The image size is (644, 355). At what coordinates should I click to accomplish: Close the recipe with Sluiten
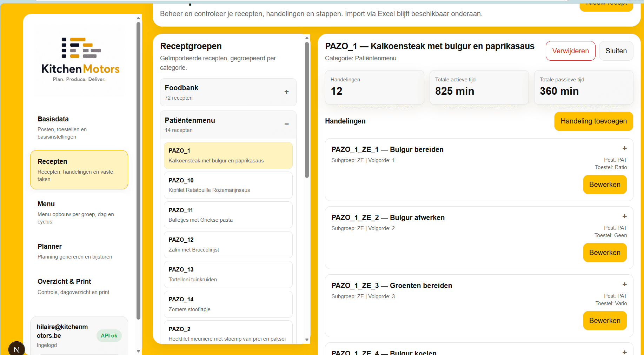616,51
